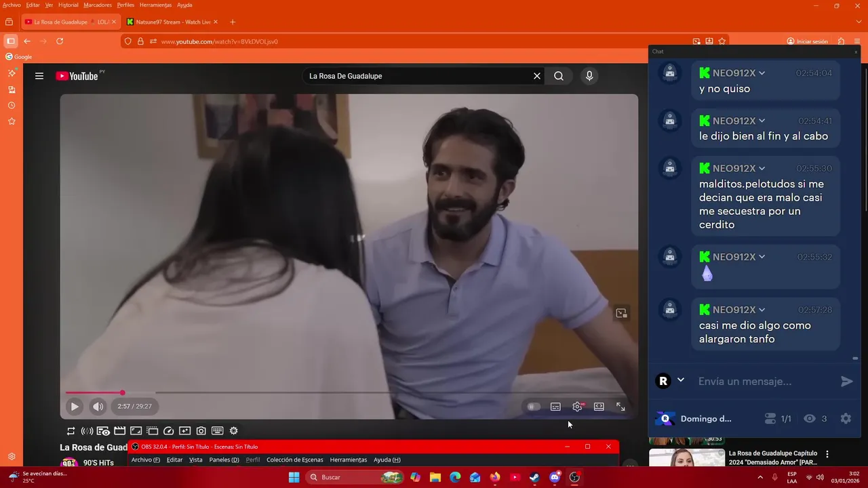Open the sidebar AI sparkle icon

(12, 73)
